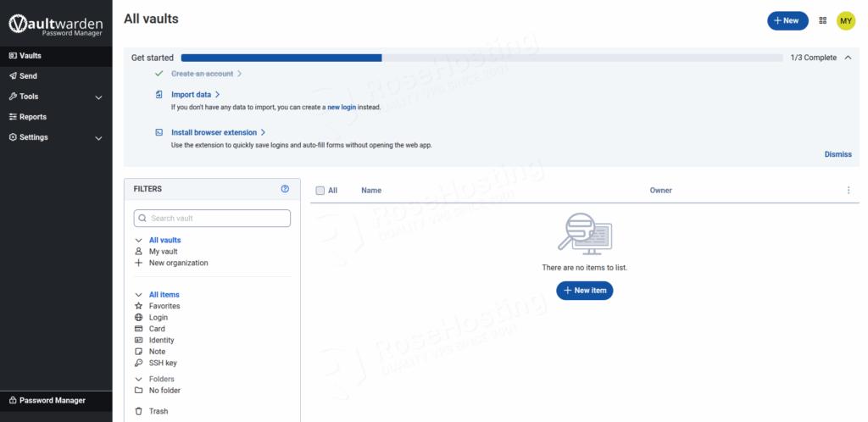Click the MY account avatar
This screenshot has width=868, height=422.
tap(845, 20)
